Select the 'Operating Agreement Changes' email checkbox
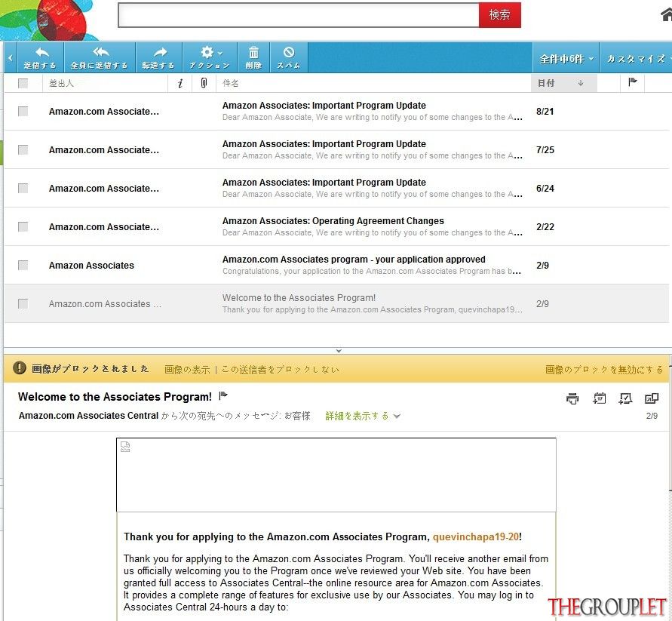Image resolution: width=672 pixels, height=621 pixels. point(23,227)
